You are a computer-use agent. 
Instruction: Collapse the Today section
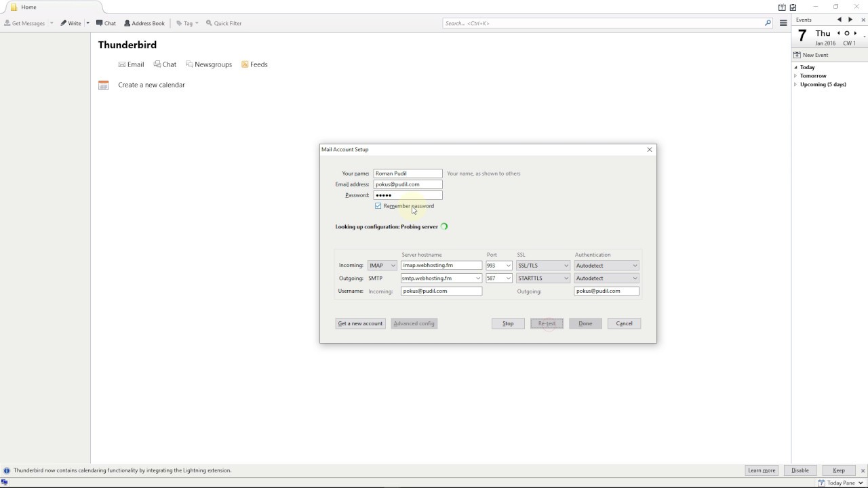796,67
